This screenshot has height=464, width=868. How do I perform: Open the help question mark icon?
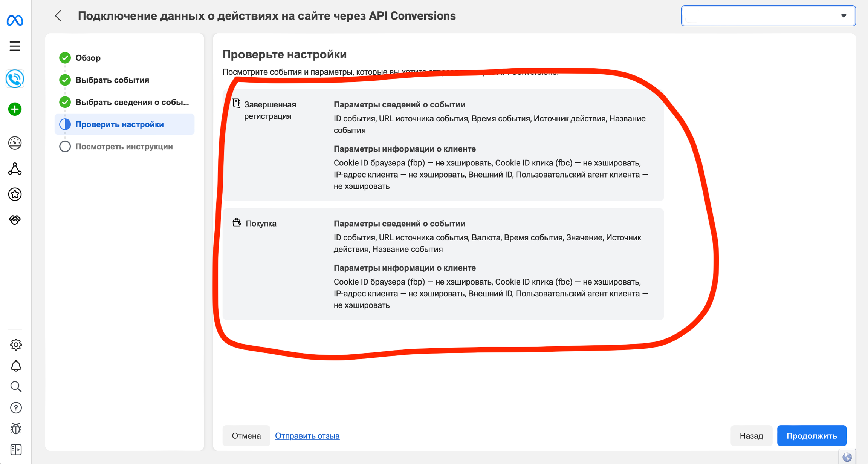pos(16,408)
